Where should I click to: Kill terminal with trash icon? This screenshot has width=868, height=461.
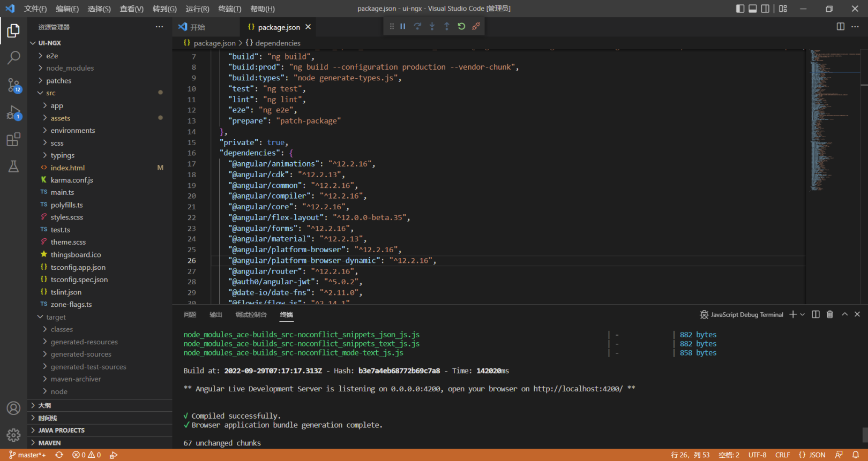coord(830,314)
